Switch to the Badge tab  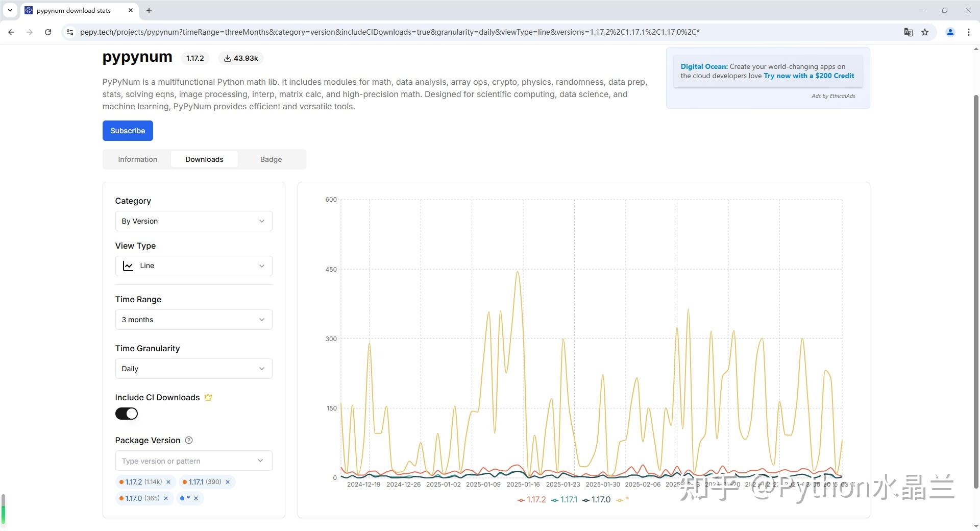271,159
